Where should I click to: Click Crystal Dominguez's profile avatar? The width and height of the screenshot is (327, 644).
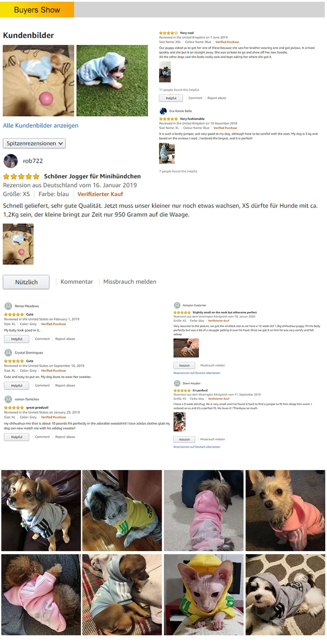[x=8, y=353]
